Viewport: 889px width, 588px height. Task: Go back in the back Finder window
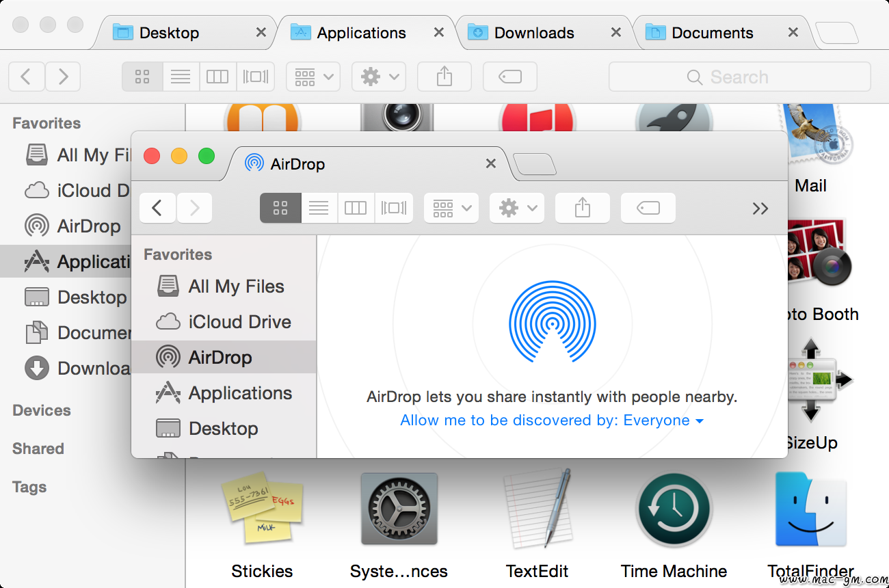coord(26,77)
